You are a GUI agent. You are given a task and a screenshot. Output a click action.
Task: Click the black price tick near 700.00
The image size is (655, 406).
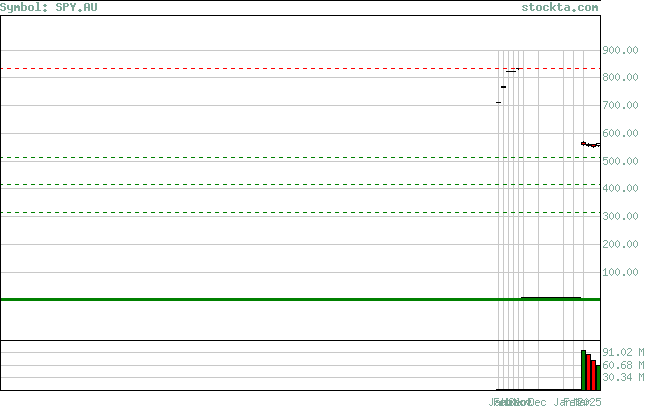click(498, 102)
